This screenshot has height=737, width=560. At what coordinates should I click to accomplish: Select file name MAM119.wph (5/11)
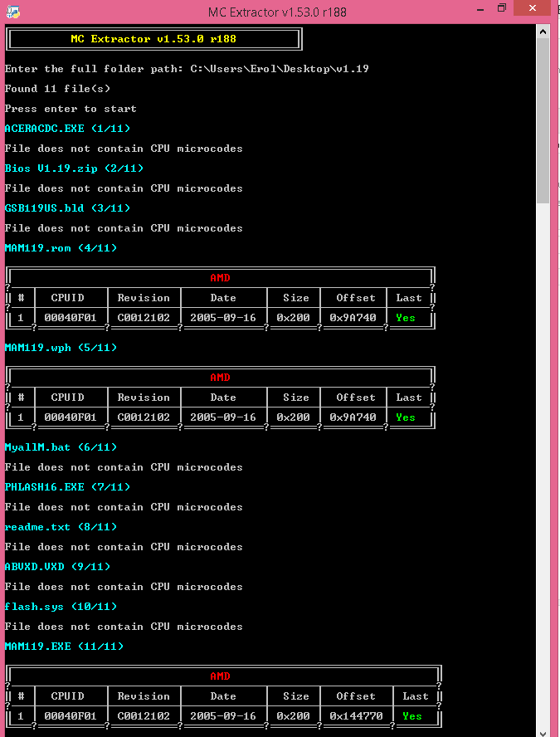click(61, 348)
